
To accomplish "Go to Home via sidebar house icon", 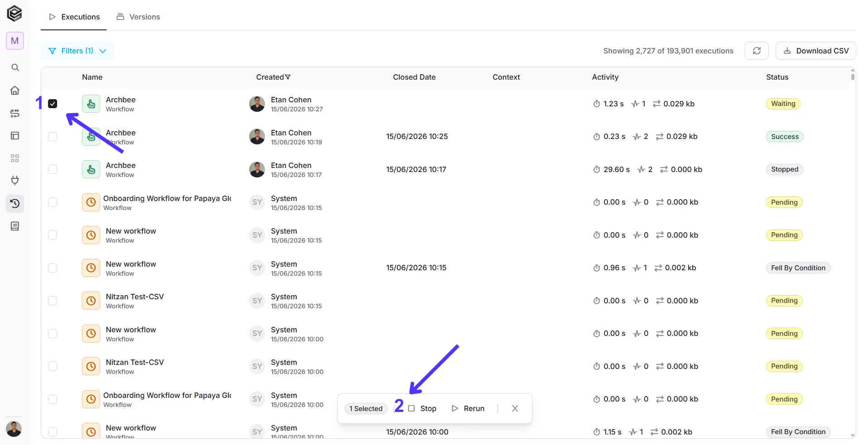I will click(15, 90).
